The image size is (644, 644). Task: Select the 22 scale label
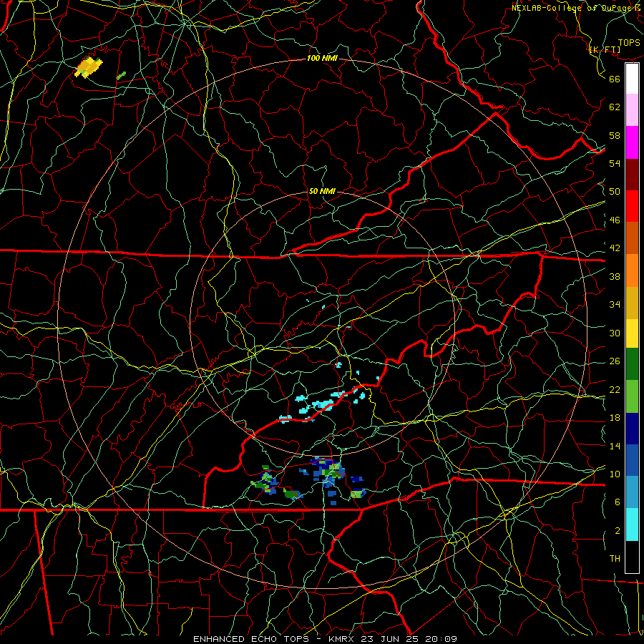point(615,390)
